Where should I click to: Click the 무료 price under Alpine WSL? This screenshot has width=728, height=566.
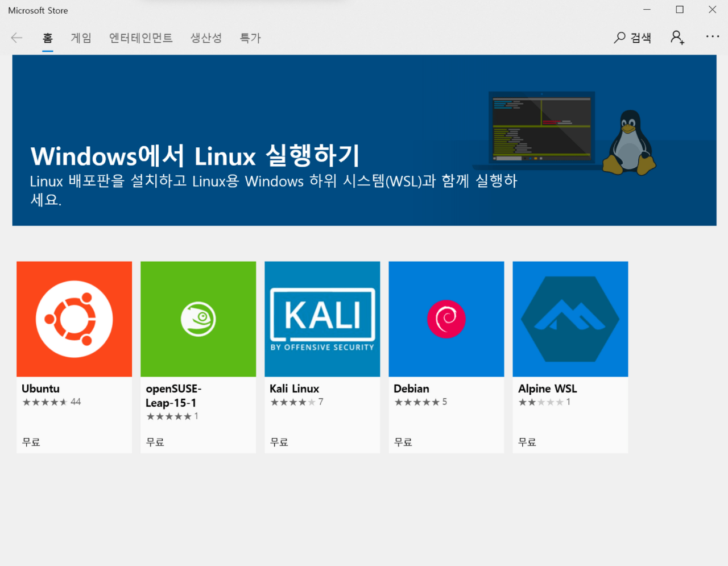tap(527, 442)
